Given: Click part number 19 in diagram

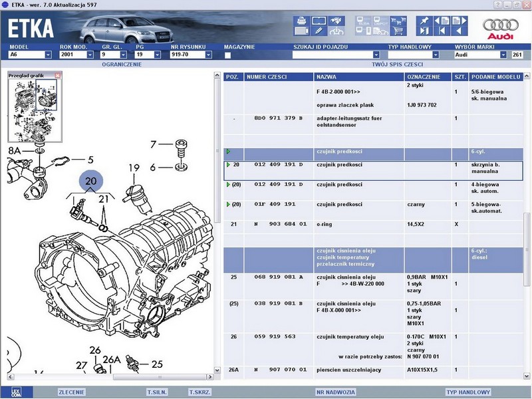Looking at the screenshot, I should (x=134, y=168).
